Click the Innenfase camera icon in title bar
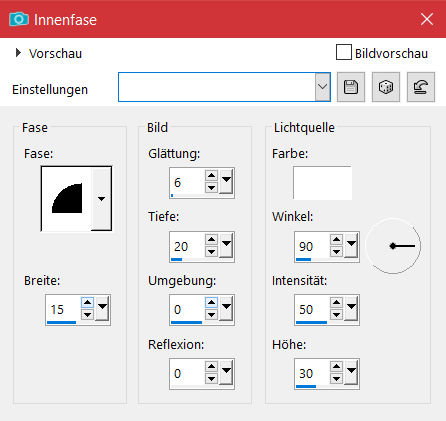This screenshot has width=446, height=421. 19,19
